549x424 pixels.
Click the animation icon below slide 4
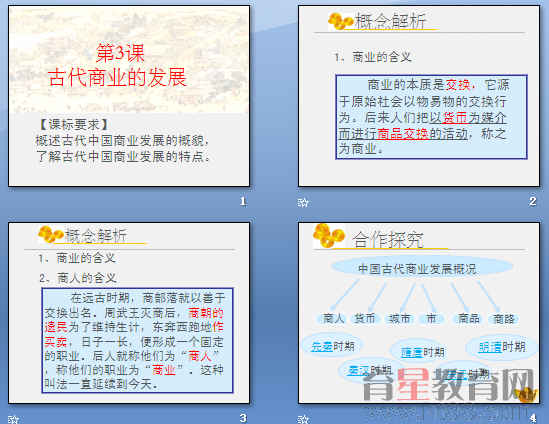pos(303,419)
